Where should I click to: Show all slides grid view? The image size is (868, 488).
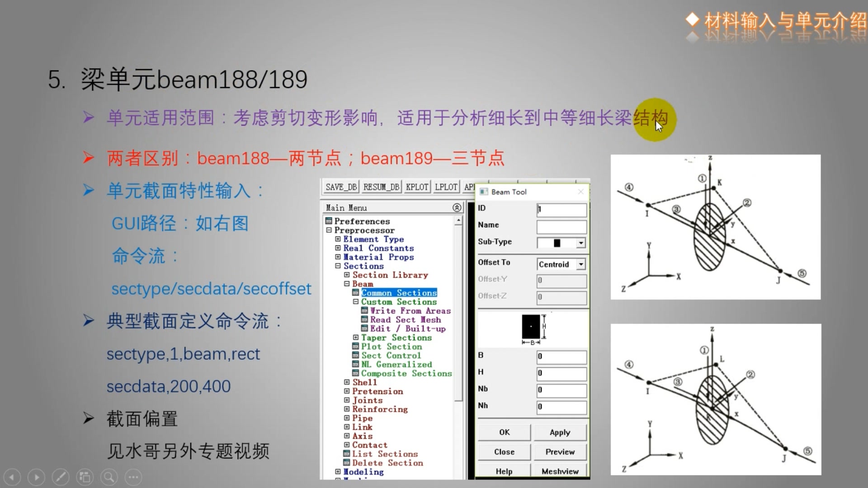click(x=85, y=477)
